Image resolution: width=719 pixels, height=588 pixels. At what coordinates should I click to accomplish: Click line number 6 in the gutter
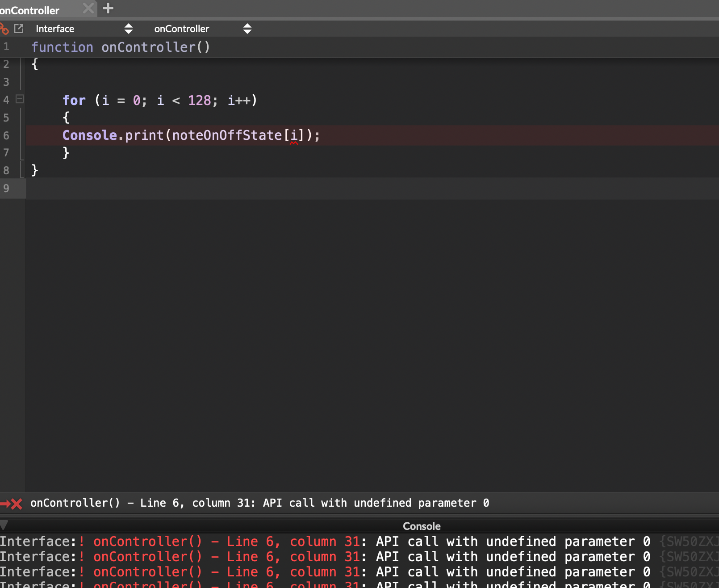click(x=6, y=135)
